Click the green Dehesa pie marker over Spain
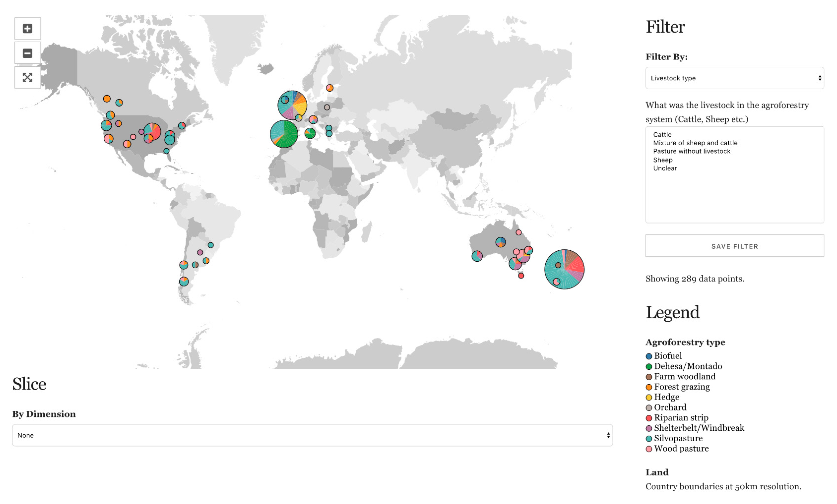 [284, 134]
